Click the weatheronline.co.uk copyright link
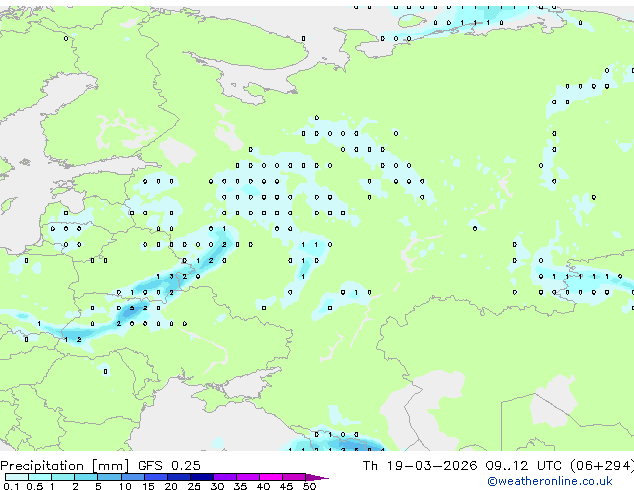The height and width of the screenshot is (490, 634). tap(550, 481)
